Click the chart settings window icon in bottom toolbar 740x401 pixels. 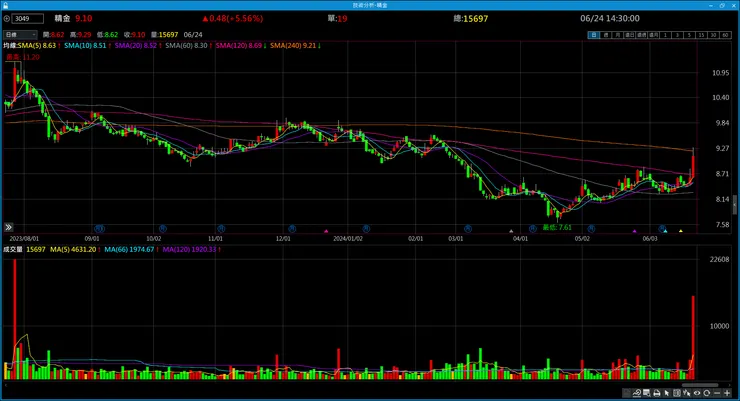tap(647, 393)
